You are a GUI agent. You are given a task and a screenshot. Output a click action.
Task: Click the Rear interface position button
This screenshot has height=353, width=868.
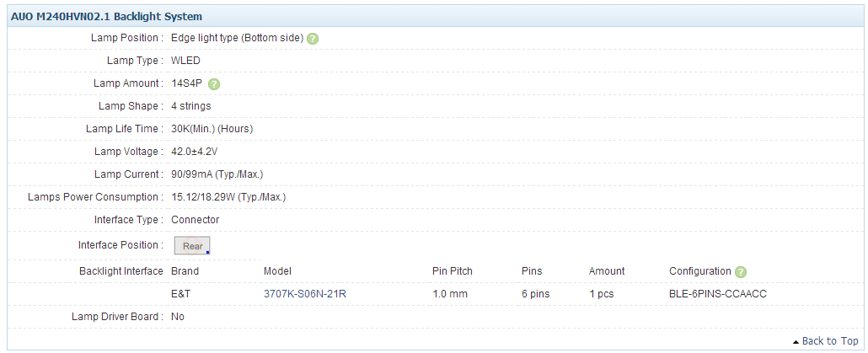coord(192,246)
